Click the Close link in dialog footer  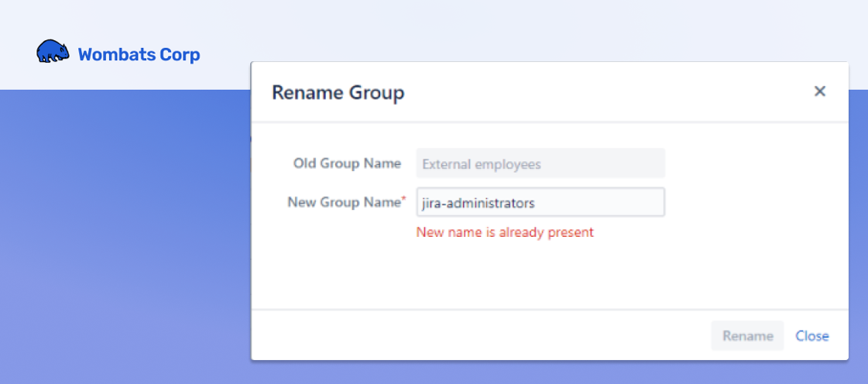click(812, 336)
